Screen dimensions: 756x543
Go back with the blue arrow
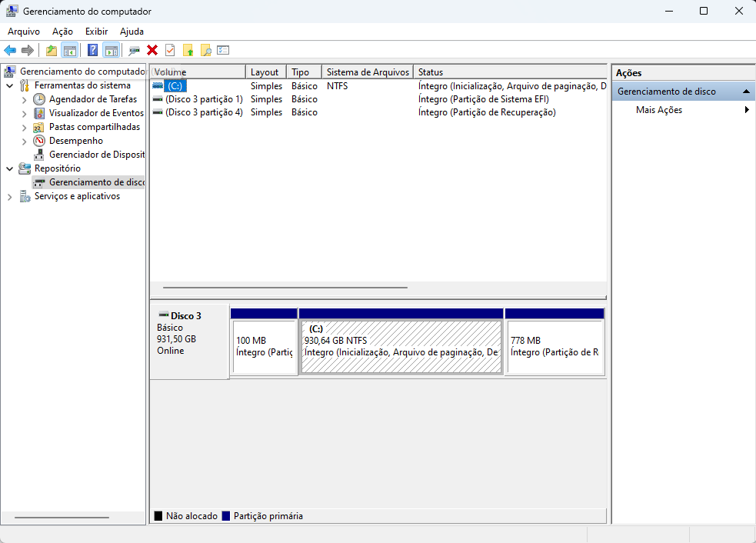tap(10, 50)
